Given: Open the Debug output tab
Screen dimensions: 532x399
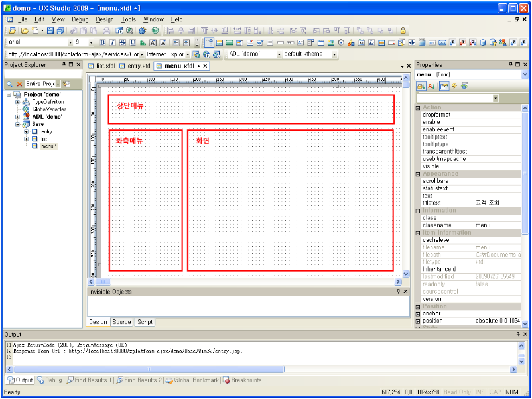Looking at the screenshot, I should 50,380.
